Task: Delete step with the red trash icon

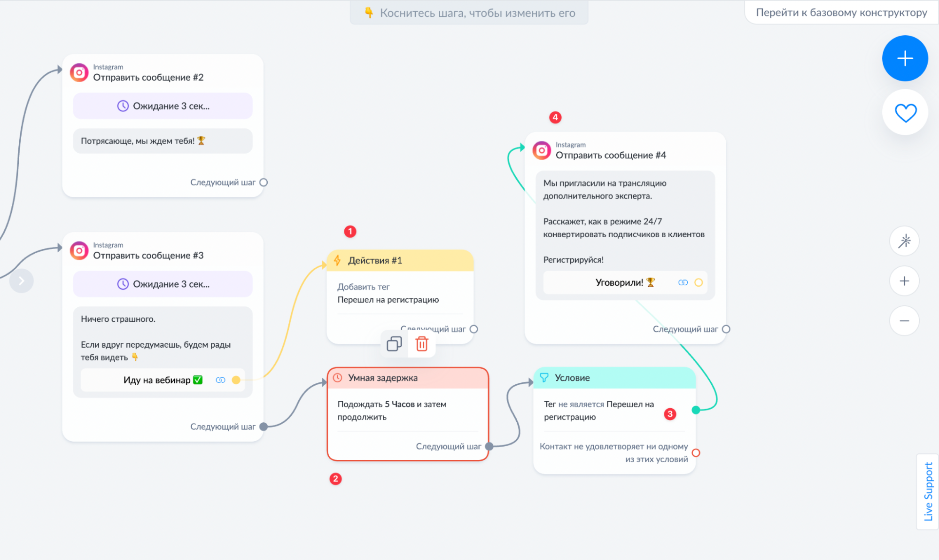Action: (x=422, y=344)
